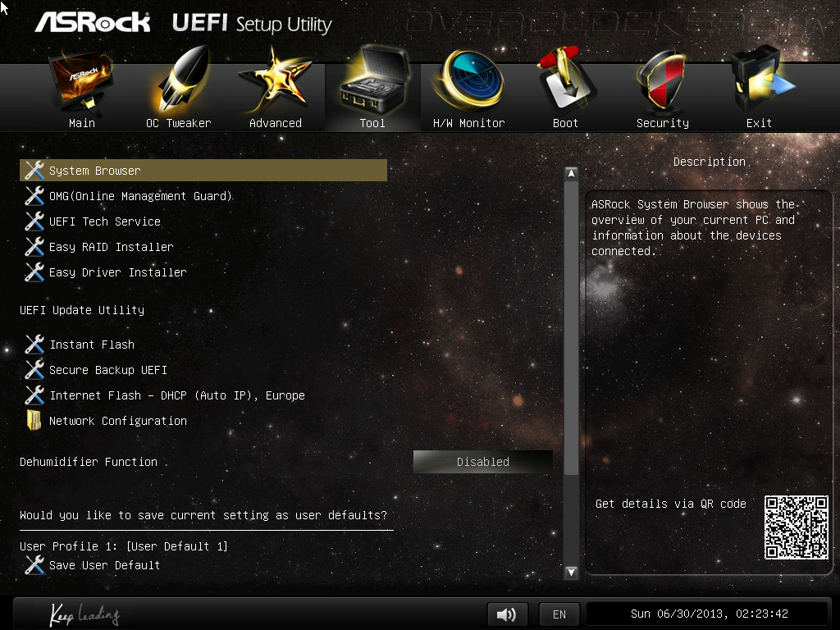840x630 pixels.
Task: Click the Internet Flash wrench icon
Action: [34, 395]
